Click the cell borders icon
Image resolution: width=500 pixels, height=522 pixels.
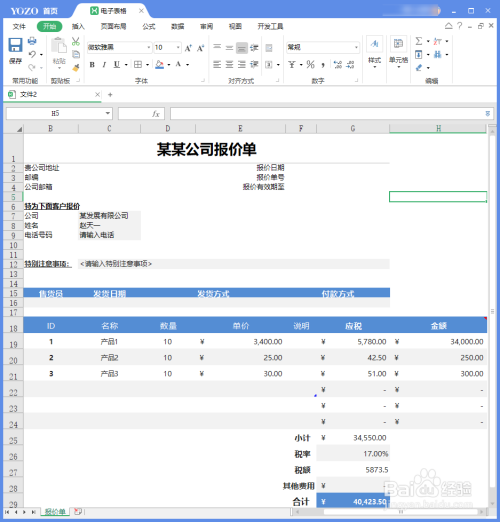[138, 64]
